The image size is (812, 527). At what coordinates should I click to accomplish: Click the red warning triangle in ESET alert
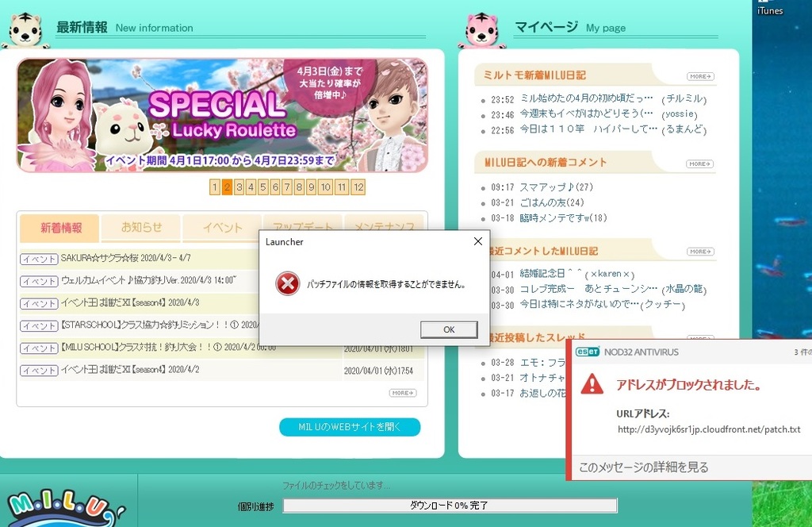[x=592, y=384]
